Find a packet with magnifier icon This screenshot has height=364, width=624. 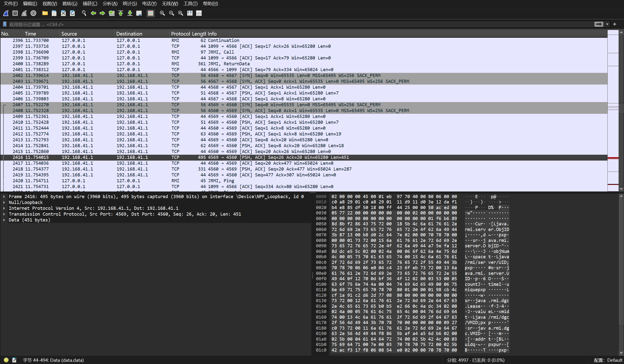click(x=84, y=13)
